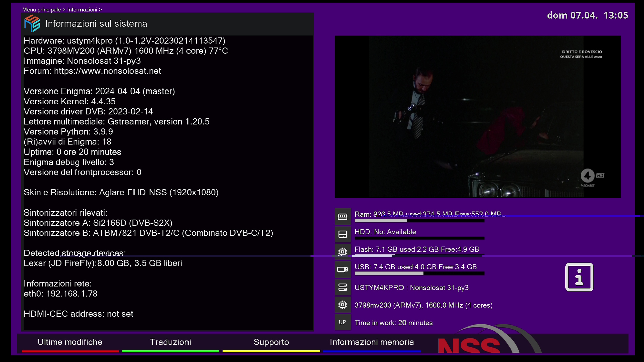
Task: Click the Flash chip icon
Action: pyautogui.click(x=342, y=252)
